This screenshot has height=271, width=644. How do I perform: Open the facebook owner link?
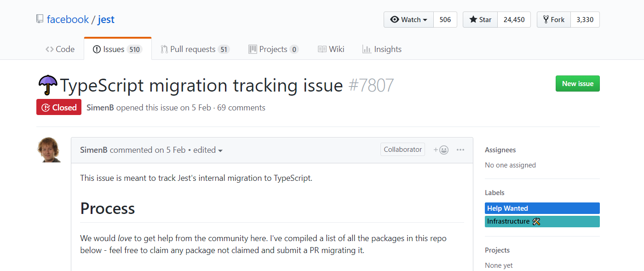tap(68, 19)
